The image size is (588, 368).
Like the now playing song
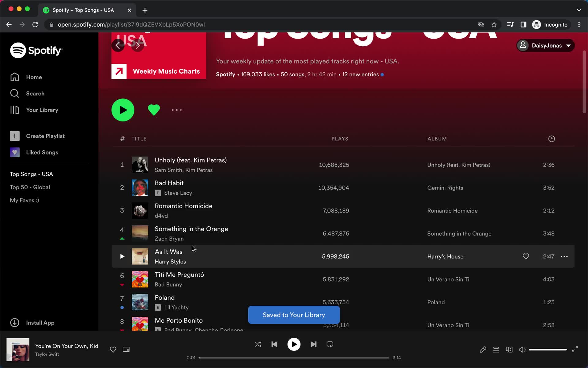[x=113, y=350]
